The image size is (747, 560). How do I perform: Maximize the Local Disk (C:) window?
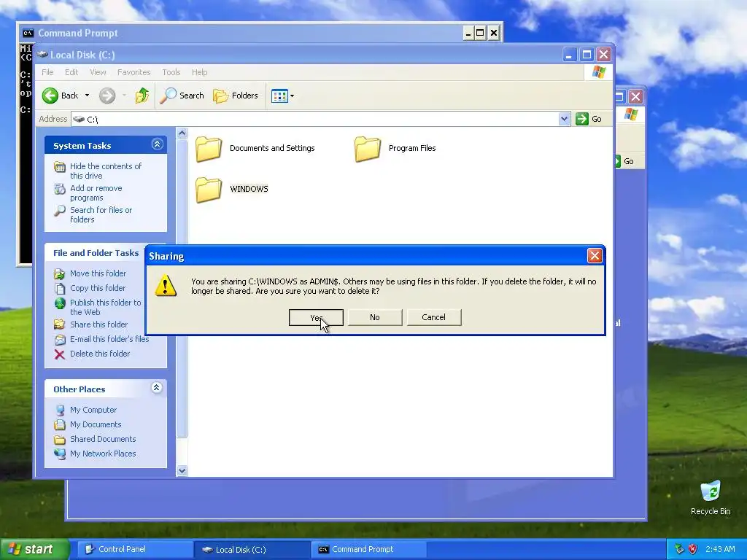point(587,55)
